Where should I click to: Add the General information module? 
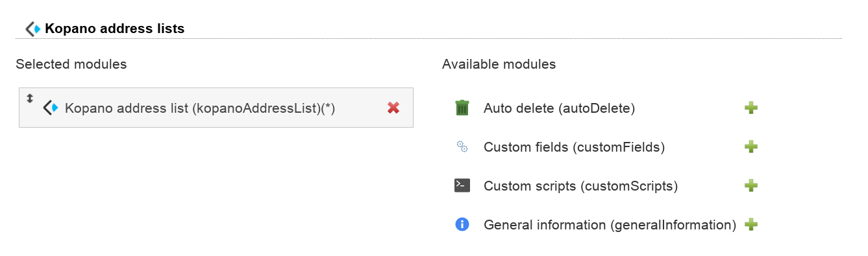click(x=751, y=224)
